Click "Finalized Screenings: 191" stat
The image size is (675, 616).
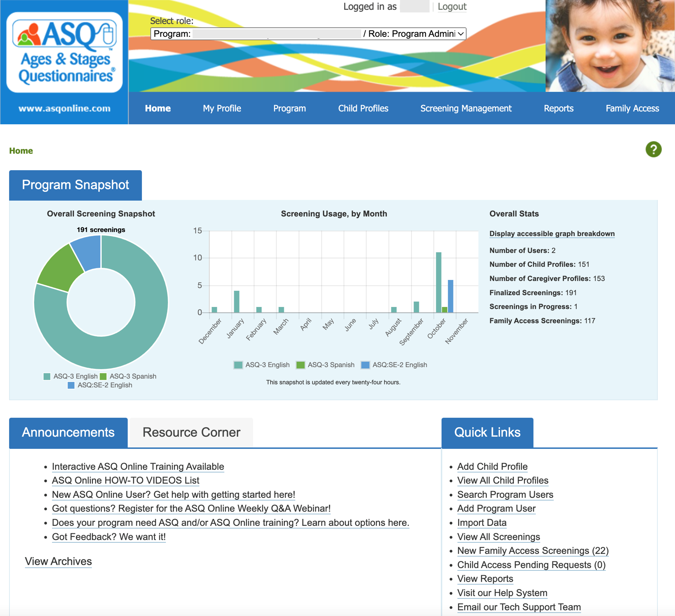pyautogui.click(x=533, y=293)
